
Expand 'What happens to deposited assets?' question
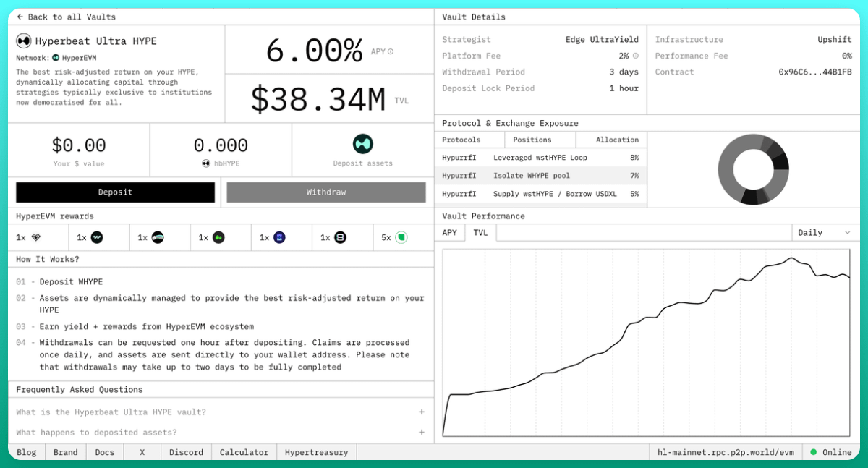pyautogui.click(x=221, y=433)
